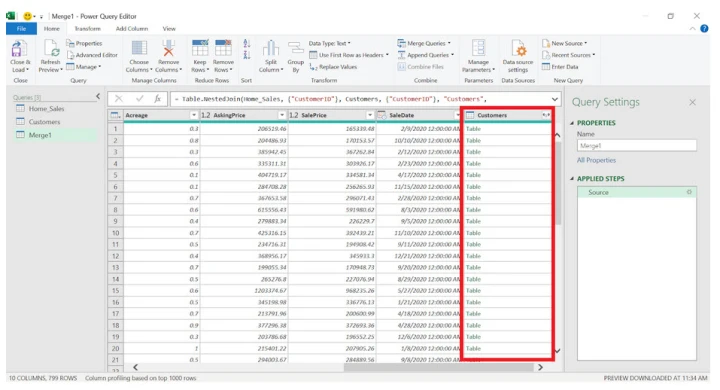The image size is (720, 390).
Task: Click the New Source icon
Action: click(x=546, y=43)
